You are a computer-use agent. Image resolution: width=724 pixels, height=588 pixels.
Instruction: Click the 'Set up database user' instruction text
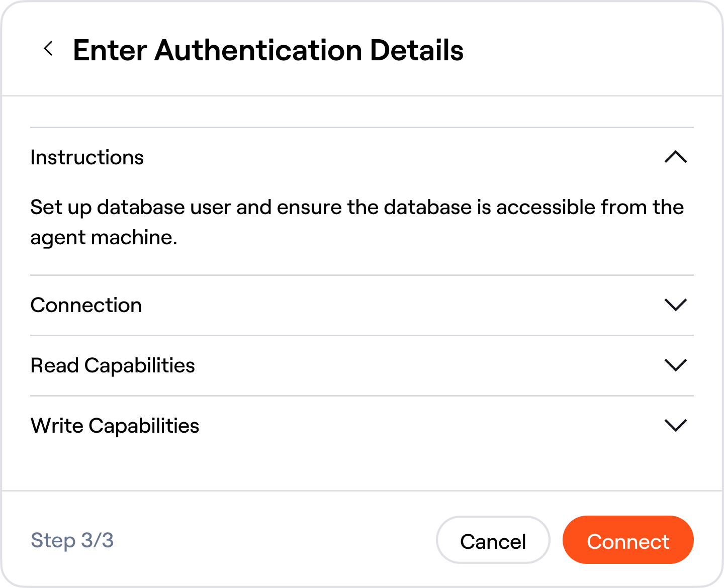pos(151,207)
